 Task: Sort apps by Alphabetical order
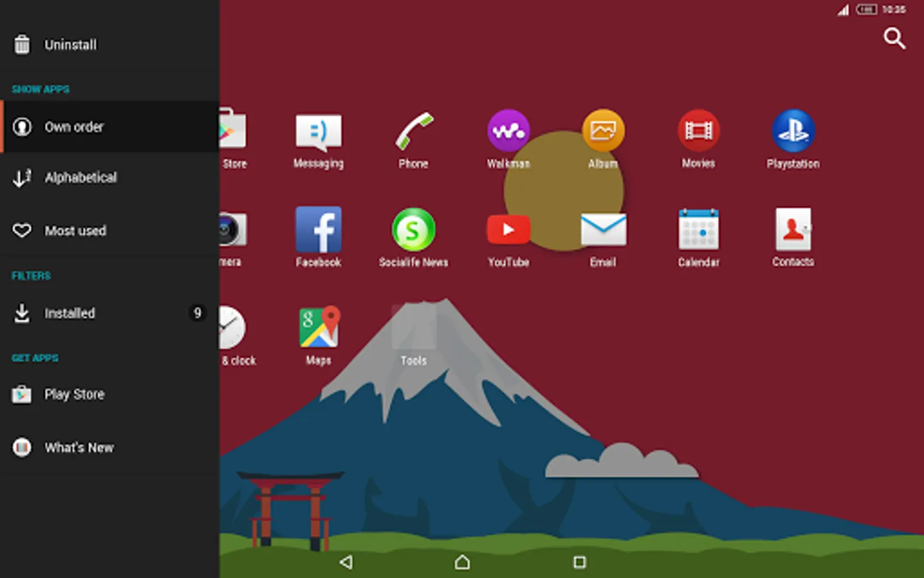(110, 178)
